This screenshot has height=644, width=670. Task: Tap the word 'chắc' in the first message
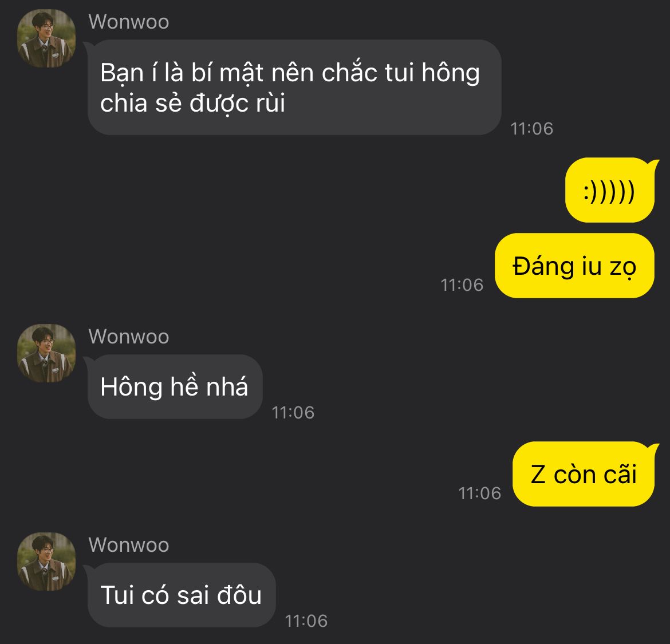349,72
